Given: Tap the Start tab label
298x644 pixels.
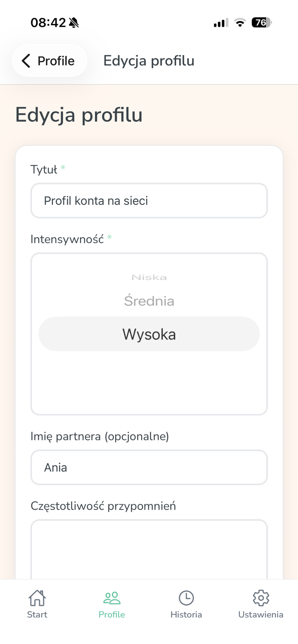Looking at the screenshot, I should 37,615.
